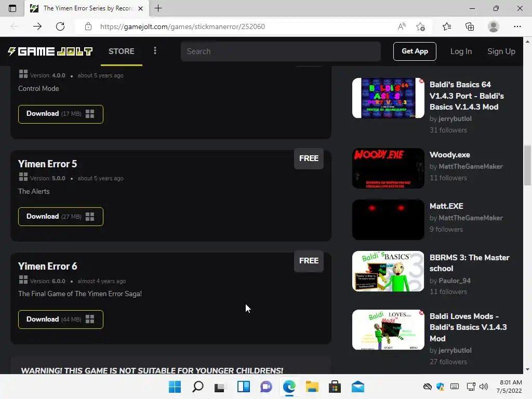Open taskbar Search
Viewport: 532px width, 399px height.
point(198,387)
